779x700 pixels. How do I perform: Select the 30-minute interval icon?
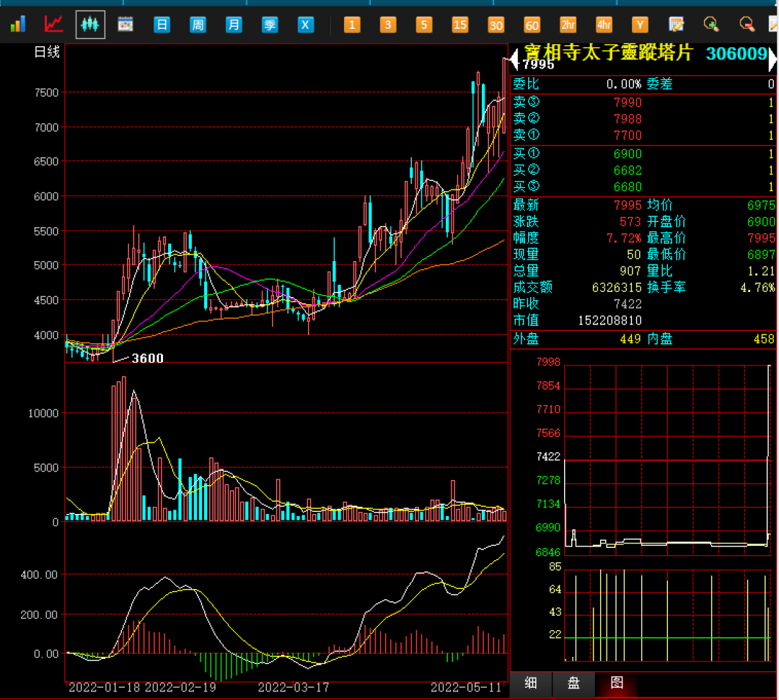coord(496,25)
